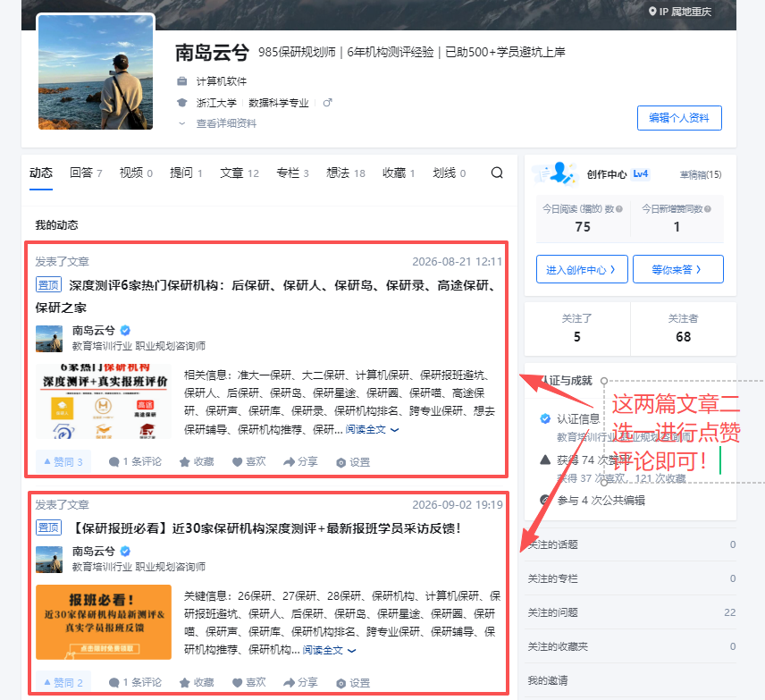
Task: Click 置顶 tag on second article
Action: click(x=48, y=527)
